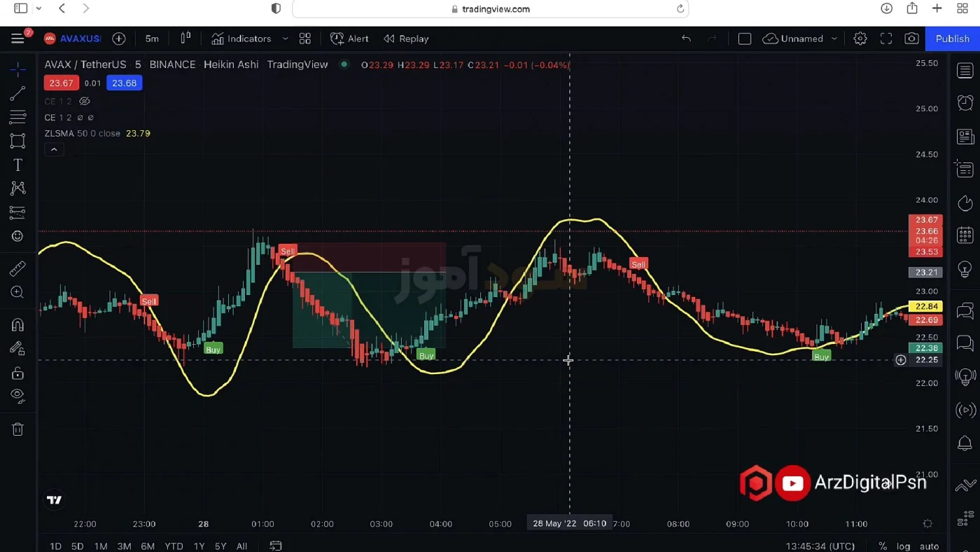Open the ideas lightbulb panel
This screenshot has height=552, width=980.
(x=965, y=269)
